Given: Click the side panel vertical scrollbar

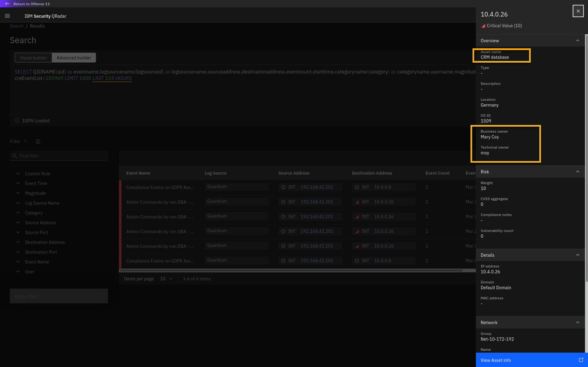Looking at the screenshot, I should tap(586, 158).
